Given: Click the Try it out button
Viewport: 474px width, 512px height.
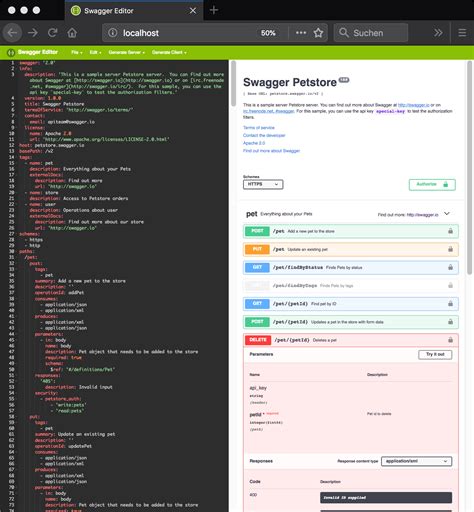Looking at the screenshot, I should point(435,354).
